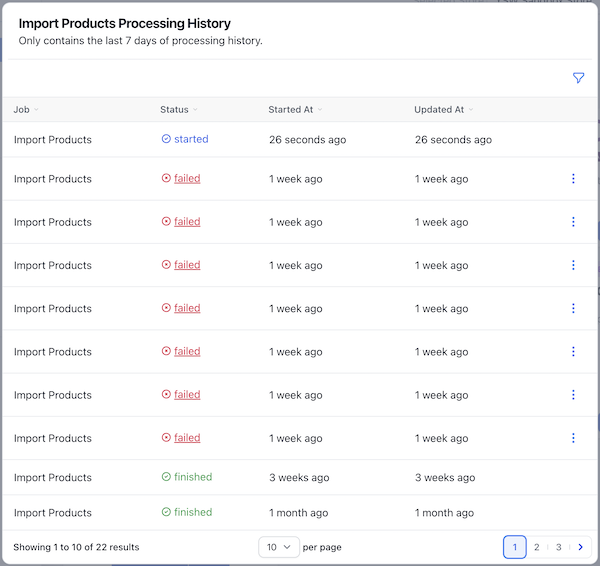Go to page 2 of results
Viewport: 600px width, 566px height.
[x=536, y=547]
